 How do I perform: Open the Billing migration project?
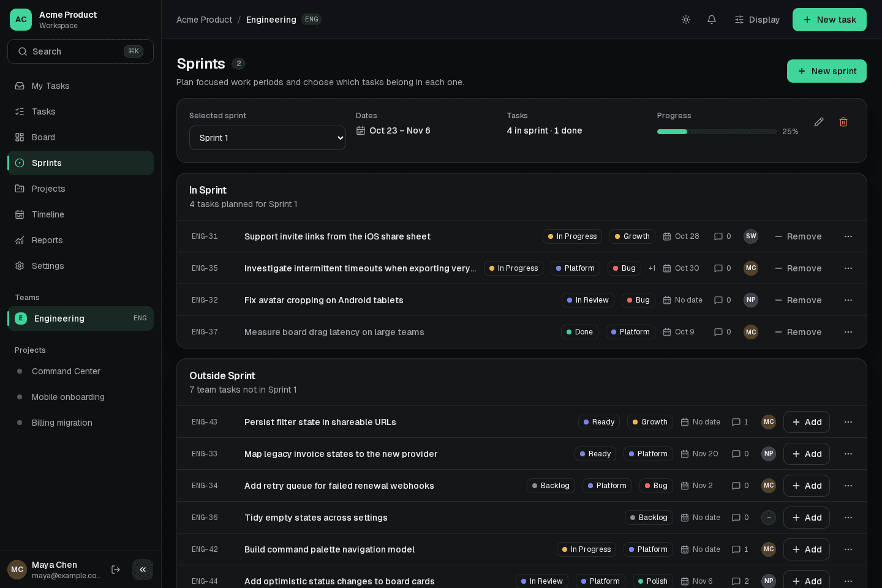click(80, 423)
